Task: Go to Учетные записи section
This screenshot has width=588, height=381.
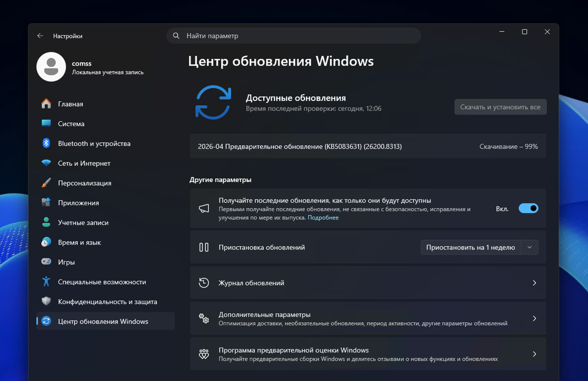Action: tap(83, 223)
